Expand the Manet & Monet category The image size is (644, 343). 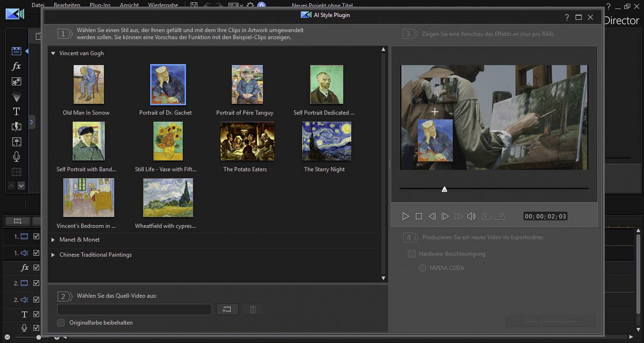(x=53, y=239)
